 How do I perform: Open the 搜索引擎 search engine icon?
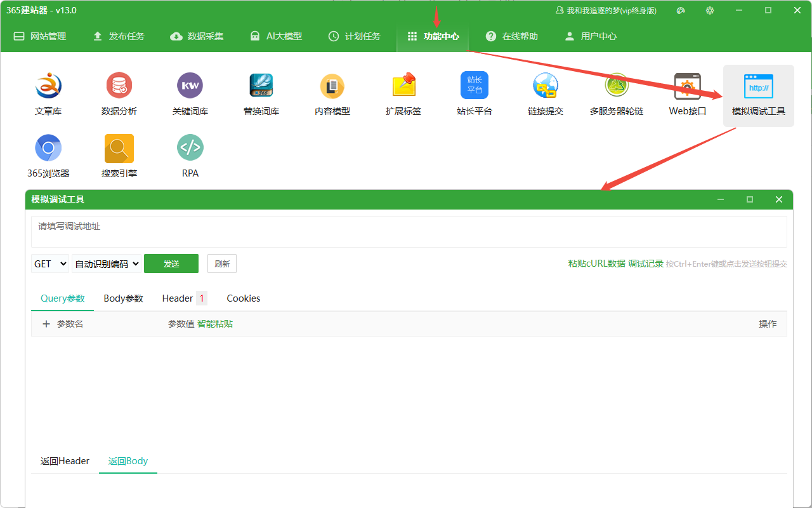click(119, 156)
